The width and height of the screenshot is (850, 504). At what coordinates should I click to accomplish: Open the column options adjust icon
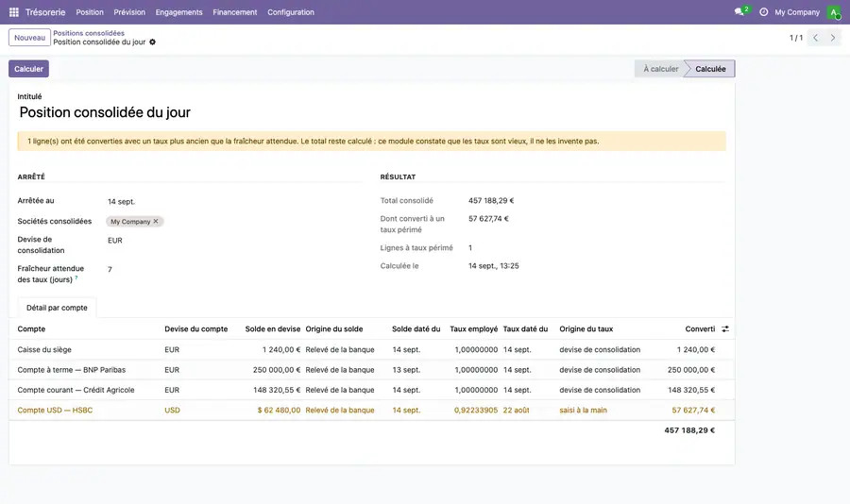pyautogui.click(x=724, y=329)
